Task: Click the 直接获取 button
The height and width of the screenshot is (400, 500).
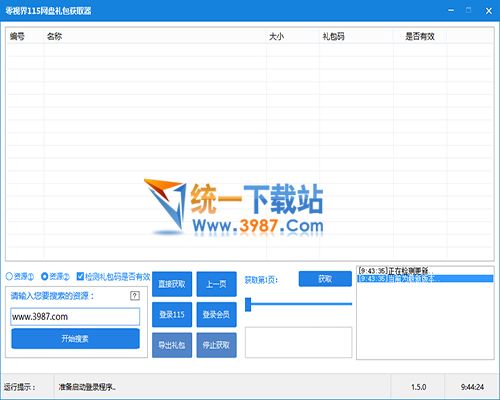Action: point(172,284)
